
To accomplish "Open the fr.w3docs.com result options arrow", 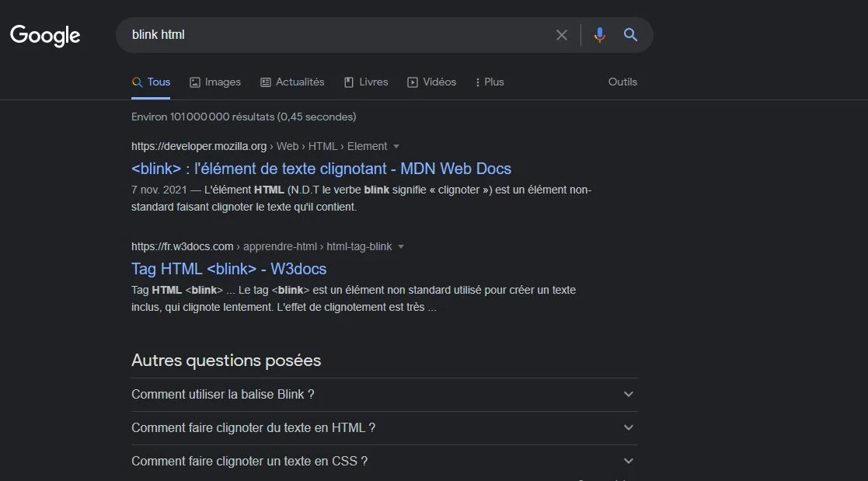I will point(401,247).
